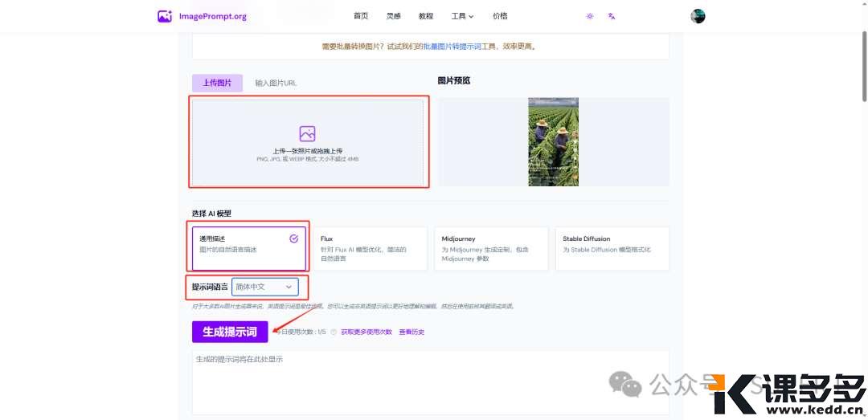Open the 获取更多使用次数 link
This screenshot has height=420, width=868.
[x=366, y=332]
